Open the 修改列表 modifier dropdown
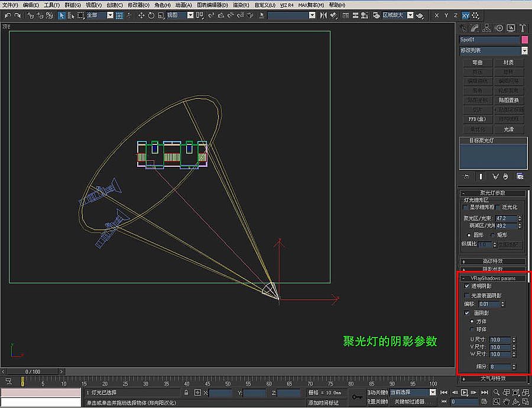 click(524, 51)
